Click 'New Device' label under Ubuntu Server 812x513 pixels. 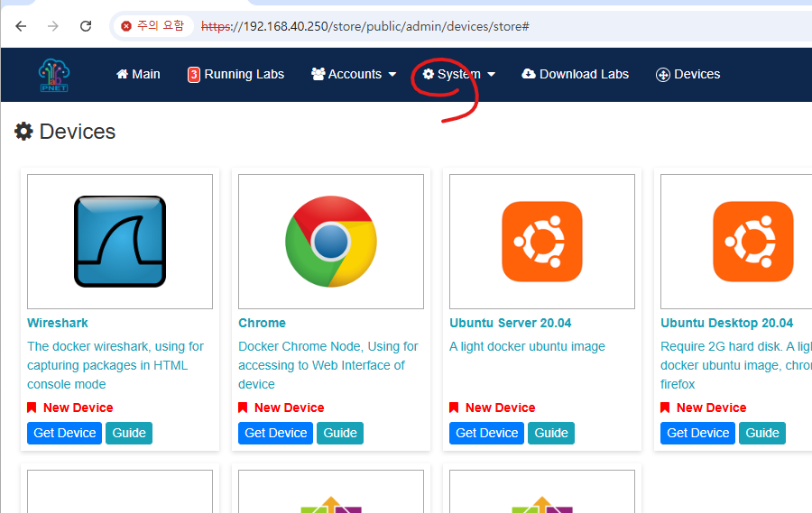click(500, 408)
